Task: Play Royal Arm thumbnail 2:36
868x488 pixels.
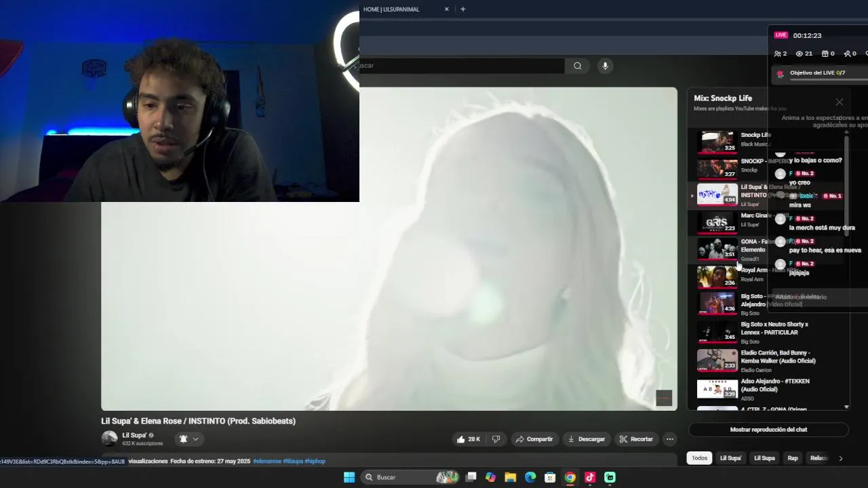Action: coord(717,276)
